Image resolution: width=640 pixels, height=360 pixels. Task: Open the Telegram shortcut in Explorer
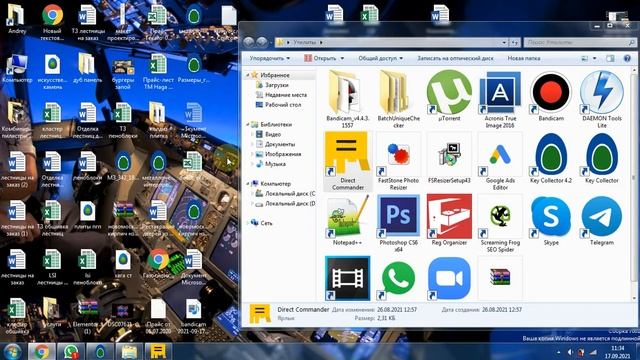click(602, 220)
